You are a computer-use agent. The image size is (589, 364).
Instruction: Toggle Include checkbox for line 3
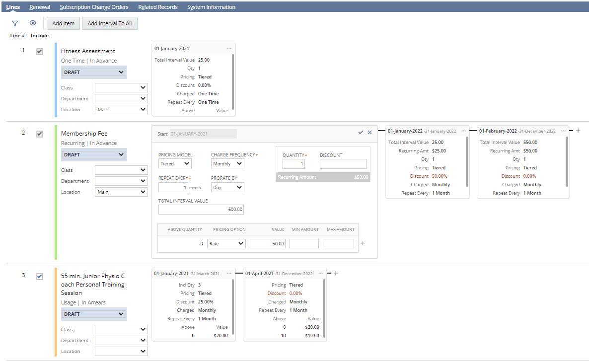pyautogui.click(x=39, y=277)
